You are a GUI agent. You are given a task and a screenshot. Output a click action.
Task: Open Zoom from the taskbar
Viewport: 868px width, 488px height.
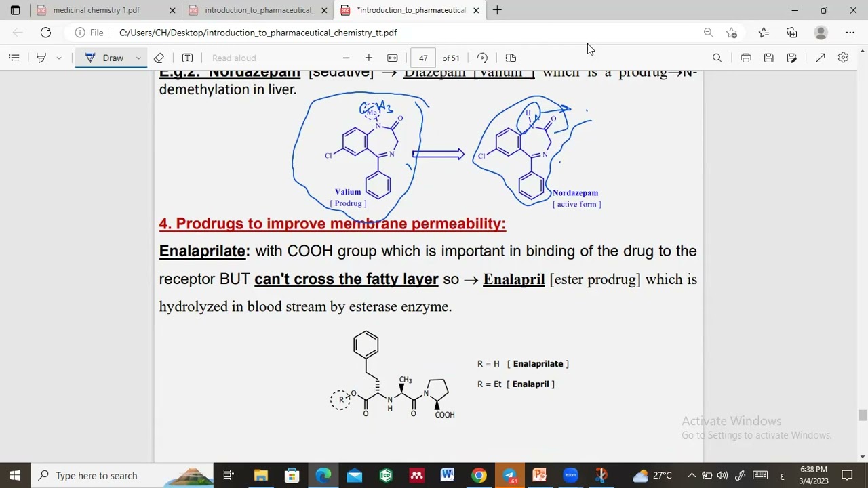coord(570,475)
